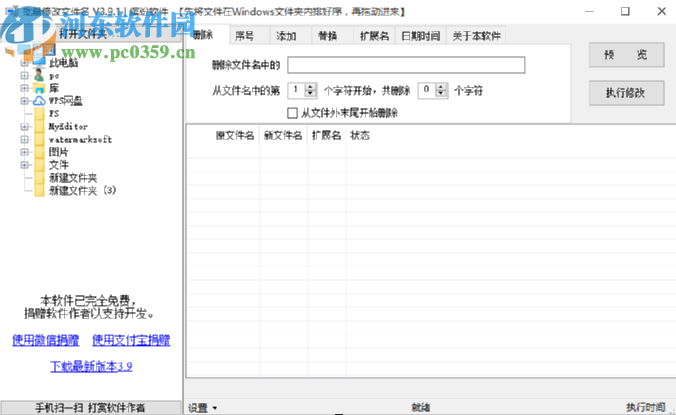This screenshot has width=676, height=415.
Task: Click the 状态 column header
Action: pos(360,135)
